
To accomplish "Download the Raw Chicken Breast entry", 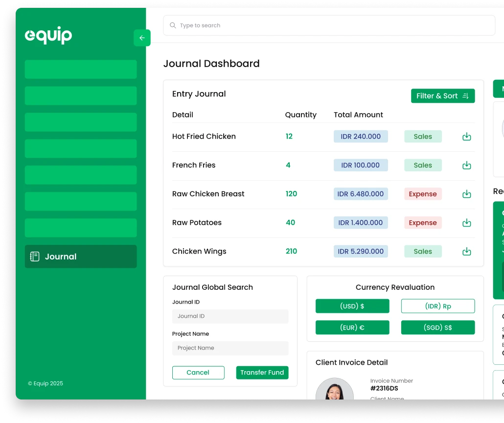I will [x=466, y=194].
